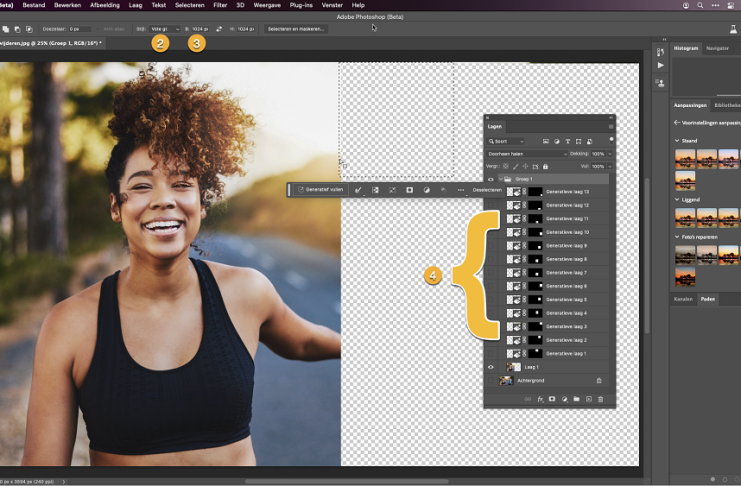
Task: Open the layer filter Soort dropdown
Action: point(506,141)
